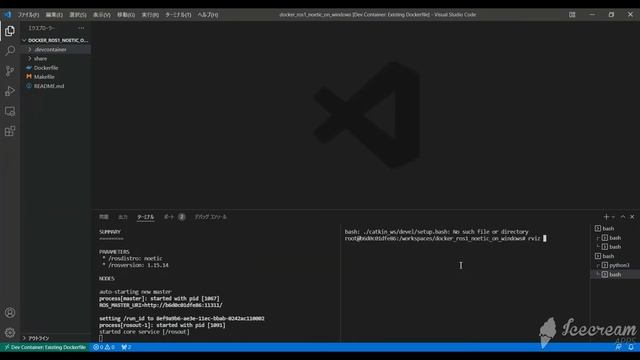Open the ファイル (File) menu
Viewport: 640px width, 360px height.
pos(28,15)
